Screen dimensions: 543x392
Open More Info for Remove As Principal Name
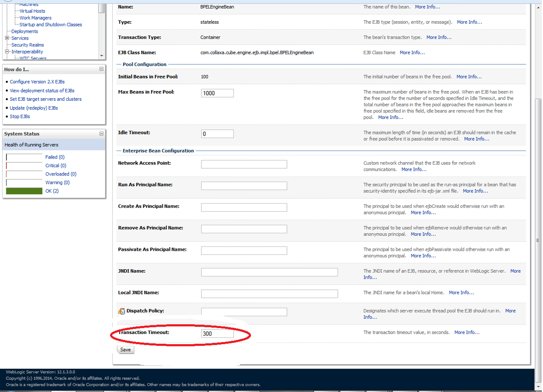(x=423, y=234)
